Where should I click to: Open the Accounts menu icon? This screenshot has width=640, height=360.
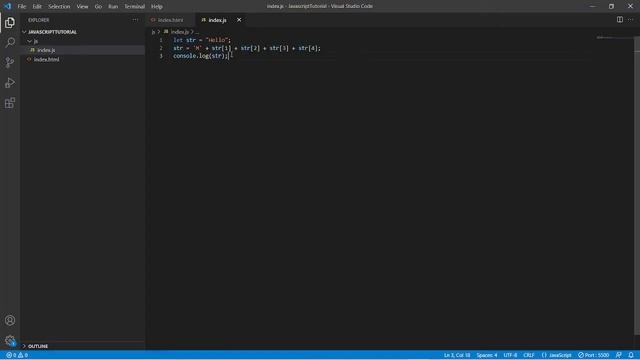point(10,320)
